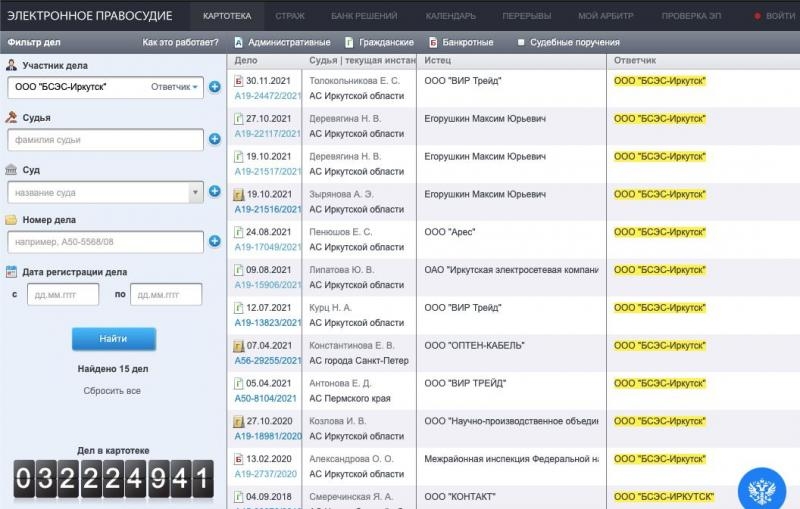This screenshot has width=800, height=509.
Task: Click the Найти search button
Action: (x=114, y=339)
